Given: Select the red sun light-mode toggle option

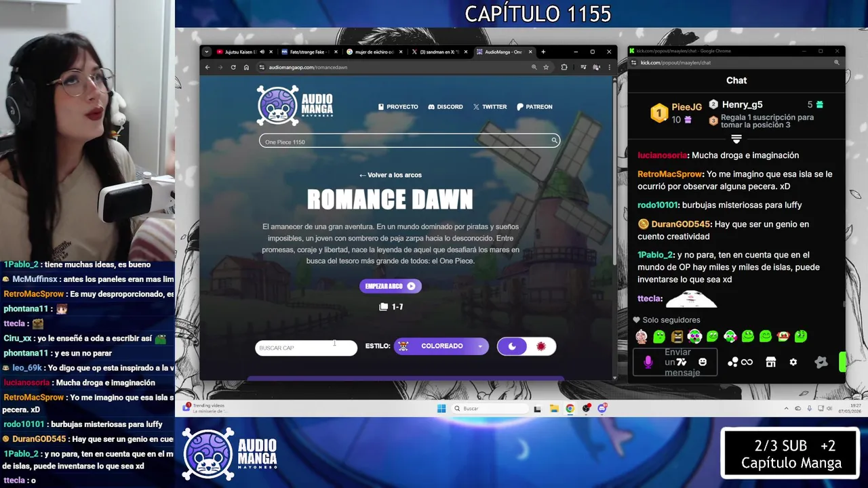Looking at the screenshot, I should pos(541,346).
